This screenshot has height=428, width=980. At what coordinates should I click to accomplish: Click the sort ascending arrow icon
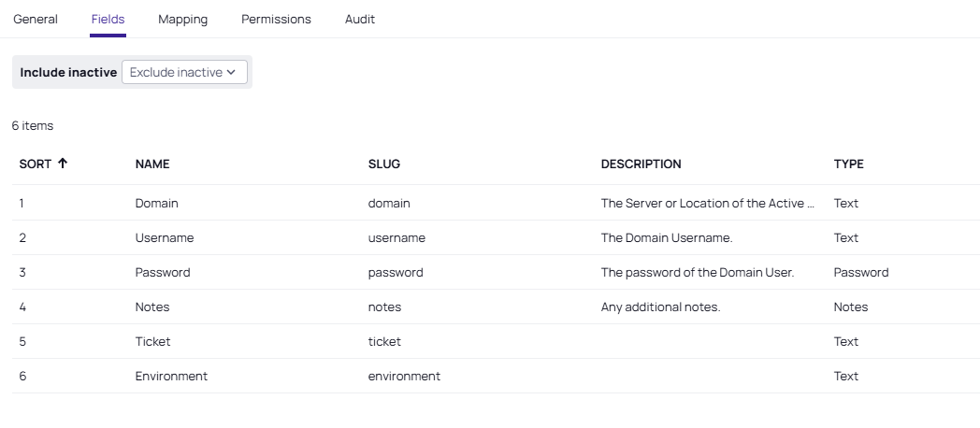pos(63,164)
